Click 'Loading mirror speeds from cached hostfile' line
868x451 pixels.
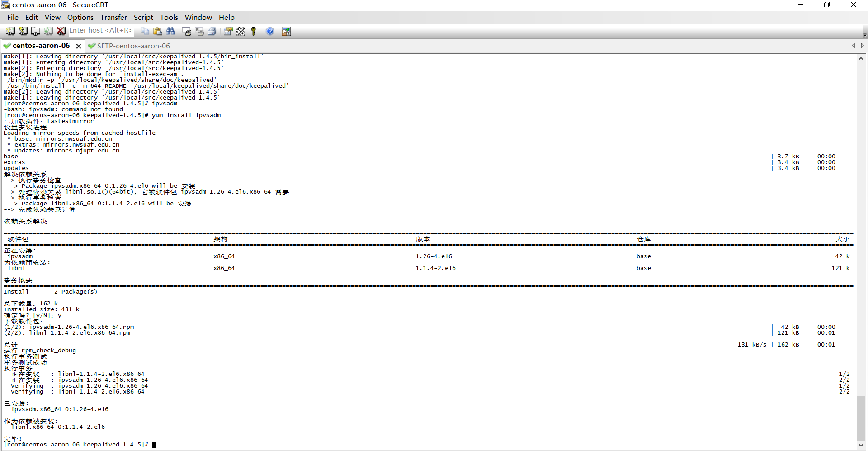(80, 133)
